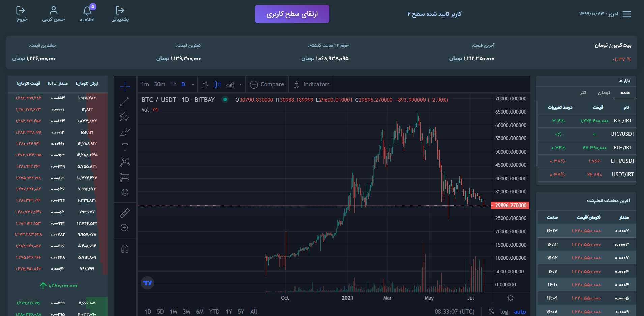
Task: Toggle the green market status dot
Action: pyautogui.click(x=225, y=99)
